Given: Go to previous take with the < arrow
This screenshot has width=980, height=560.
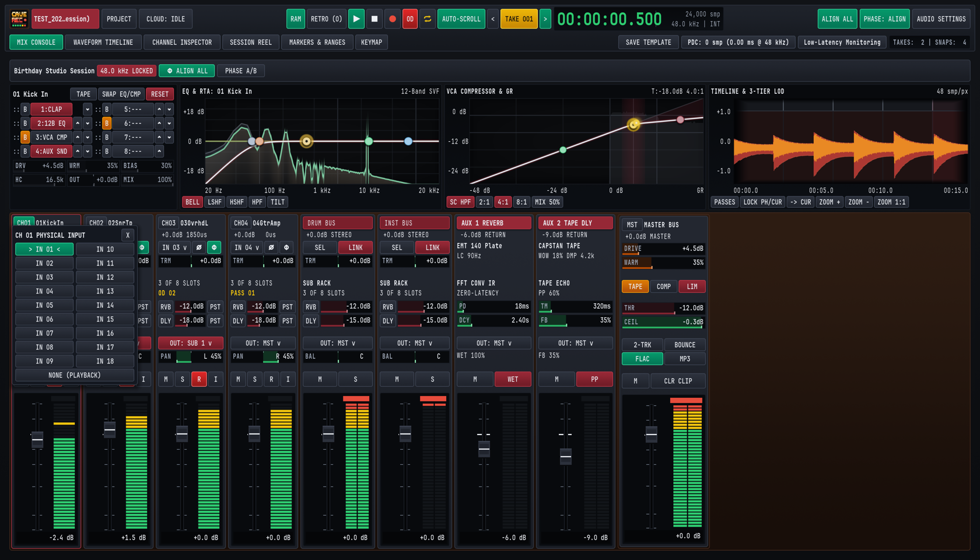Looking at the screenshot, I should 493,19.
